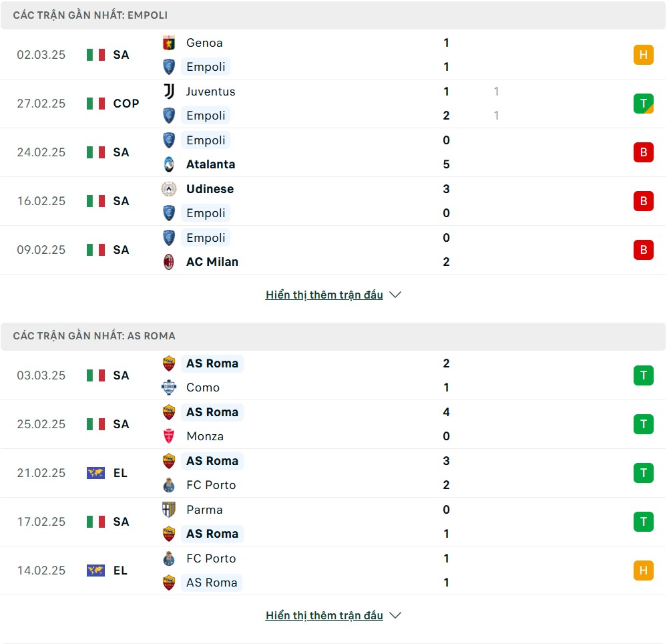Click the Como team crest icon
Screen dimensions: 667x644
[x=169, y=387]
